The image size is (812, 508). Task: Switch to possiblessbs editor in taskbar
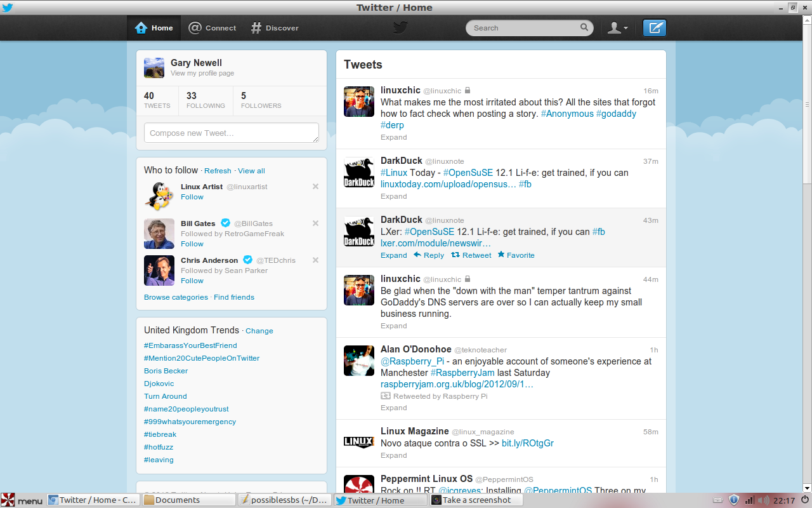(284, 500)
